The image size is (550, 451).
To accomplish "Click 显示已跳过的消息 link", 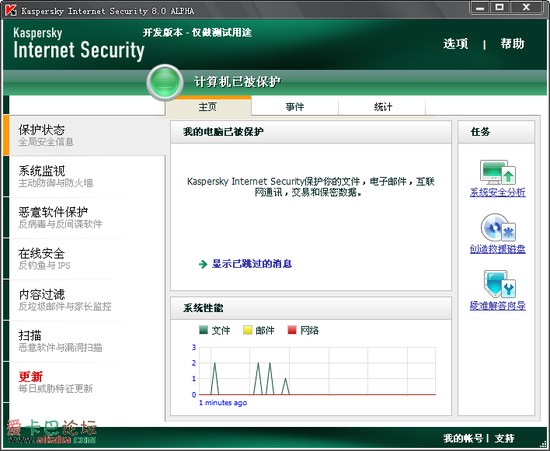I will [x=252, y=264].
